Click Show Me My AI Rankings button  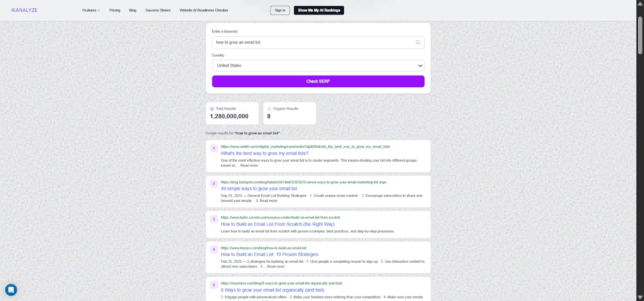319,10
